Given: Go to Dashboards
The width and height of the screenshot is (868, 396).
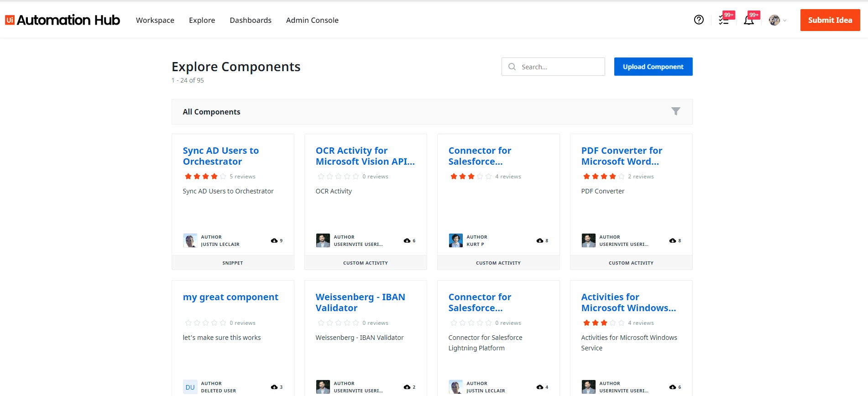Looking at the screenshot, I should (x=251, y=20).
